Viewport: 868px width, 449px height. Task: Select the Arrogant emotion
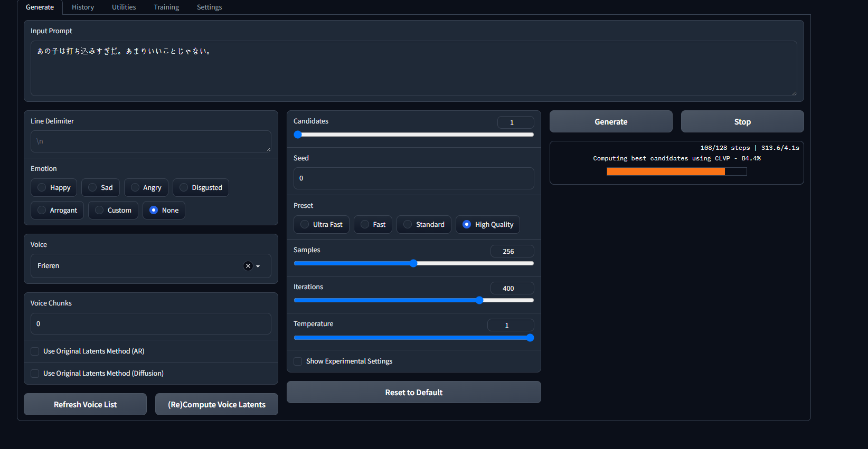click(57, 211)
